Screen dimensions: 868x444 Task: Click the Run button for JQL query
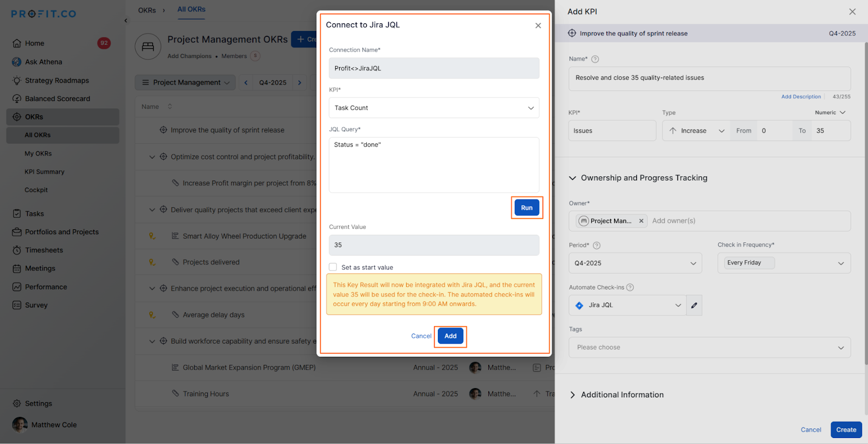[x=527, y=208]
